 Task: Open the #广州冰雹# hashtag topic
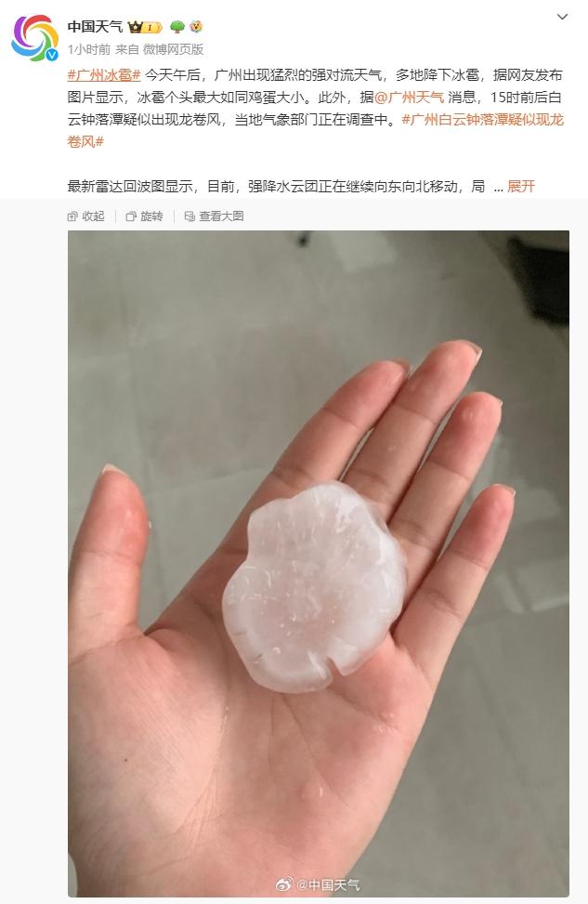click(104, 75)
